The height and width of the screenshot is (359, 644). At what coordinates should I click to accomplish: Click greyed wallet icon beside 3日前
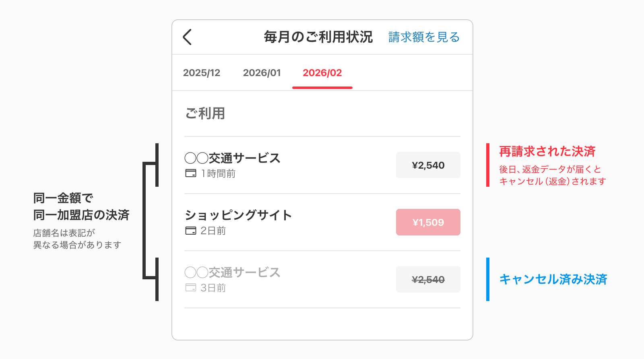pos(191,288)
